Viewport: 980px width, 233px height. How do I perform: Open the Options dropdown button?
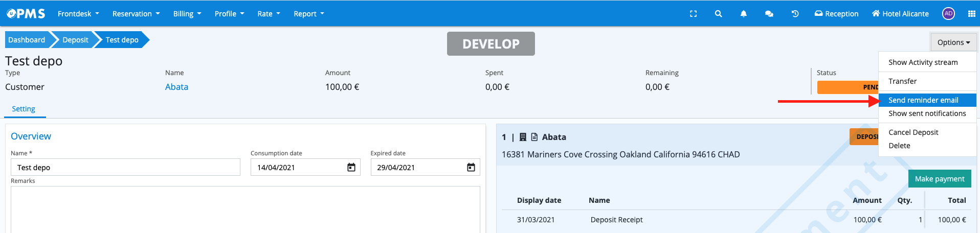pyautogui.click(x=953, y=42)
